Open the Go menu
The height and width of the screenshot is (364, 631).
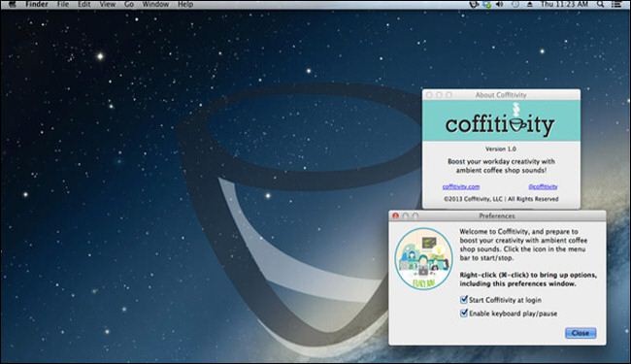(x=129, y=4)
